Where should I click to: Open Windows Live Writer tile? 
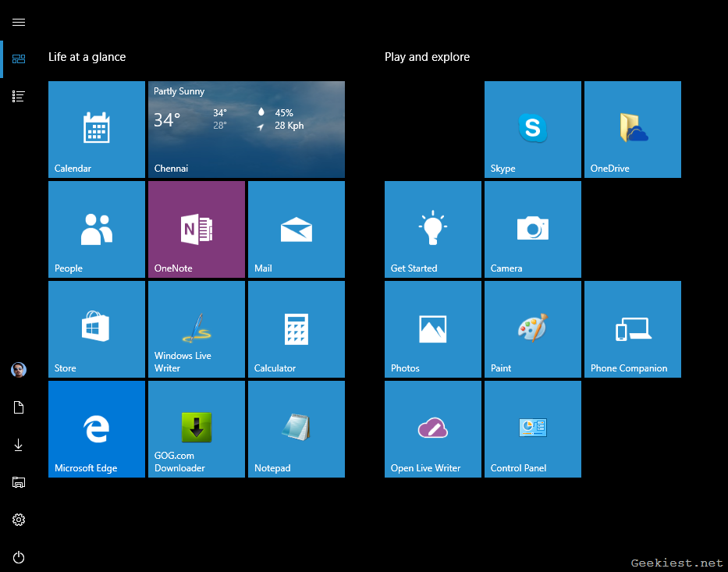pyautogui.click(x=197, y=329)
